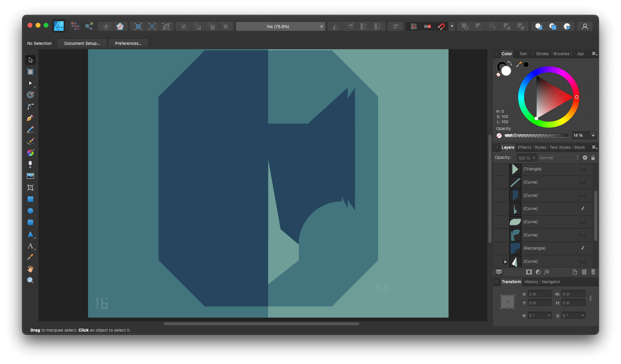Toggle the lock icon next to Opacity
This screenshot has width=621, height=364.
pyautogui.click(x=593, y=157)
